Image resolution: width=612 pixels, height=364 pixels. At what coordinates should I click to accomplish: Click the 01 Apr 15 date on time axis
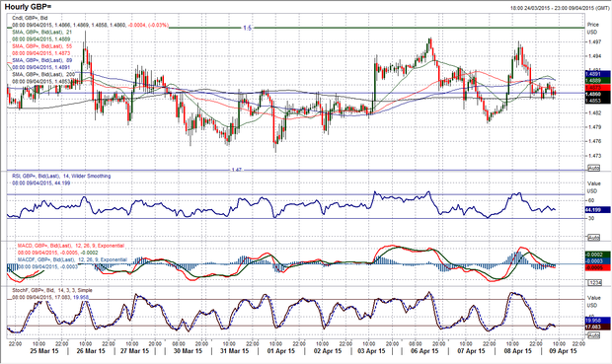(x=281, y=351)
